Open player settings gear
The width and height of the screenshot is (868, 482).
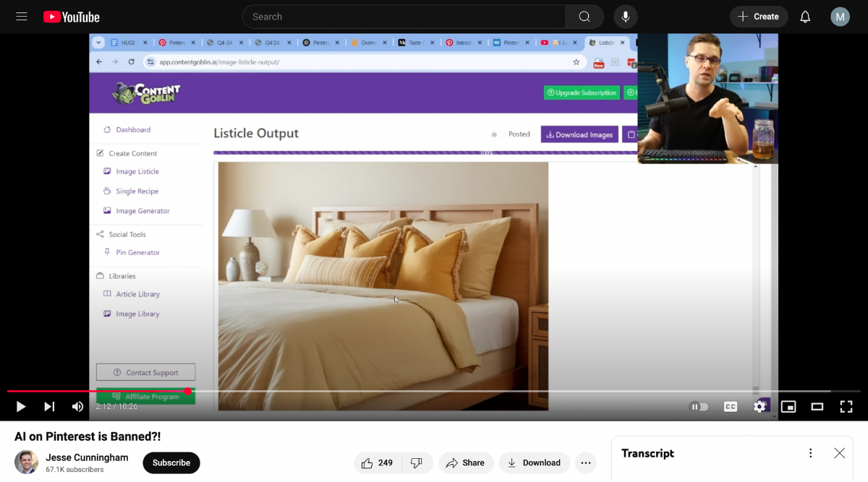click(759, 407)
